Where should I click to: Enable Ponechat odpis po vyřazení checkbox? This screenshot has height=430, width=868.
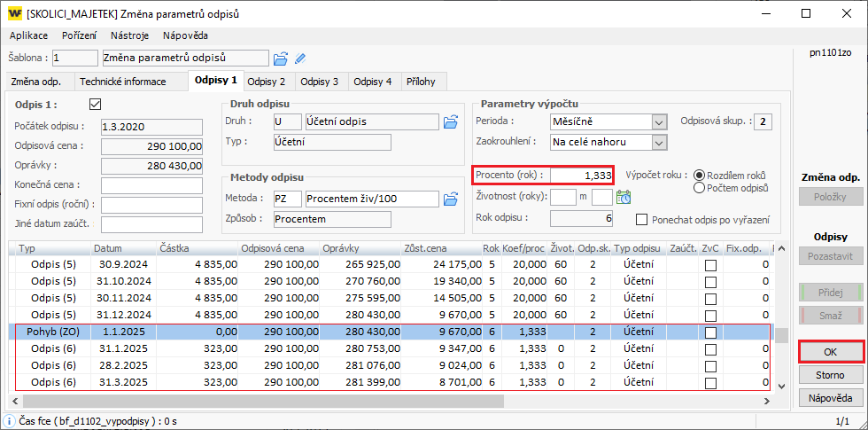pos(642,219)
